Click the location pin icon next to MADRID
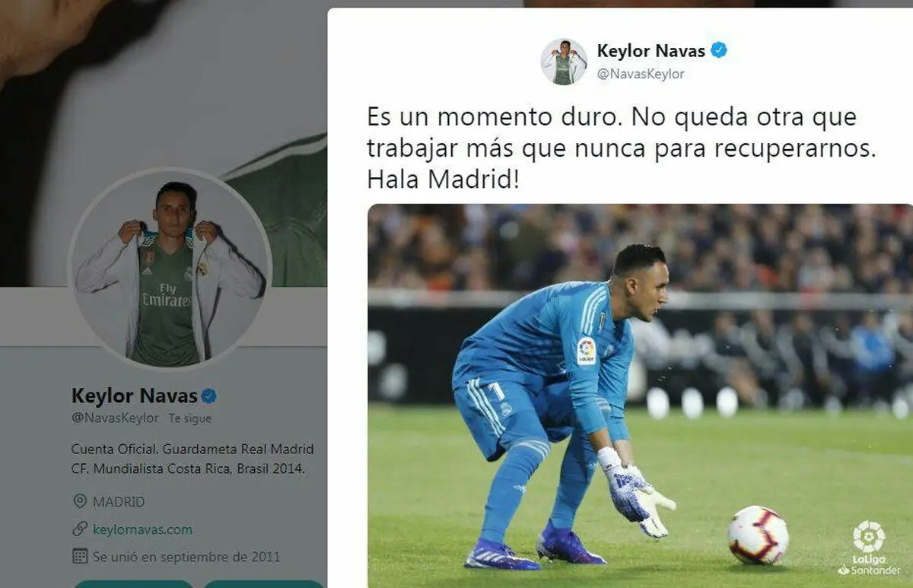This screenshot has width=913, height=588. [x=80, y=502]
